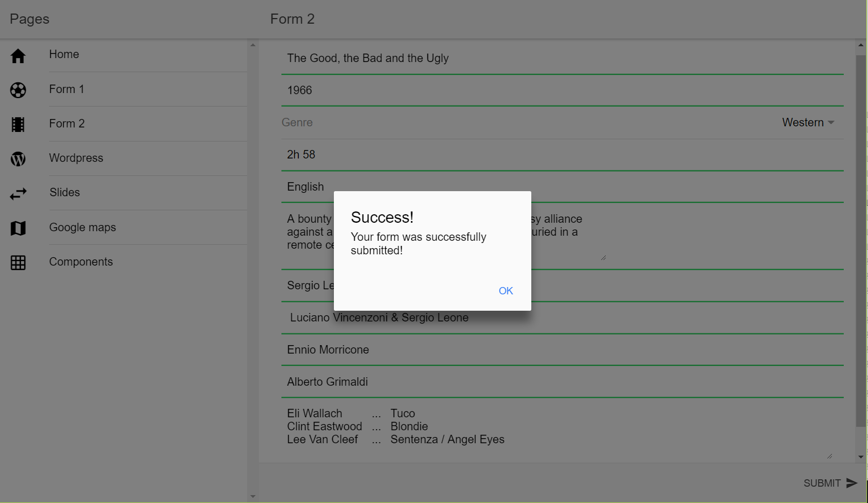Image resolution: width=868 pixels, height=503 pixels.
Task: Click the Pages sidebar heading
Action: click(29, 19)
